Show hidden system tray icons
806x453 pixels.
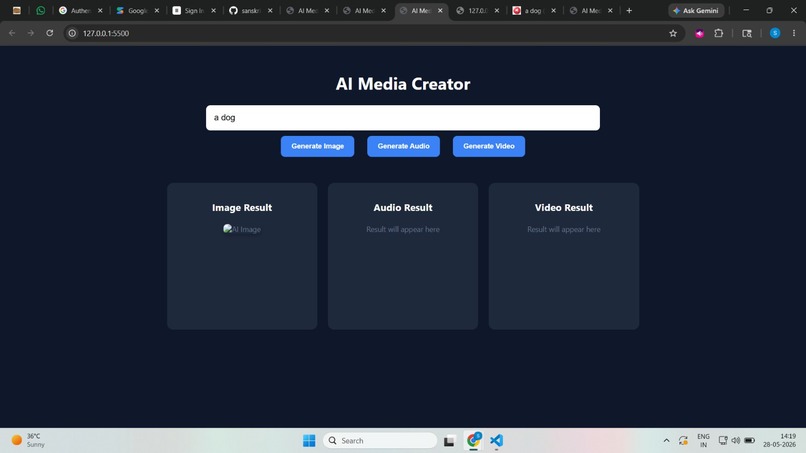666,441
